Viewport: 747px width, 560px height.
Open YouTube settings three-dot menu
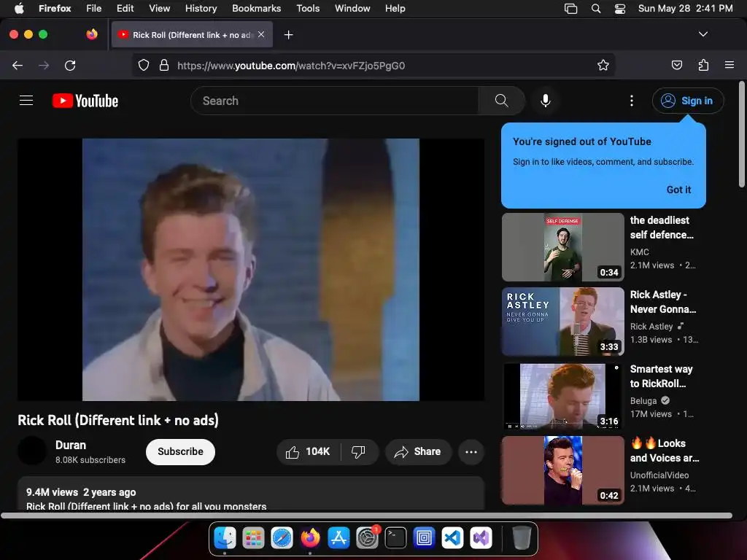tap(632, 101)
